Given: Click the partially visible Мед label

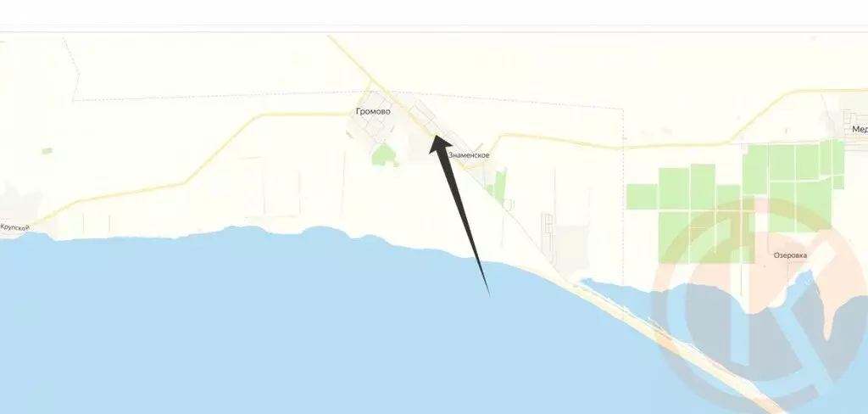Looking at the screenshot, I should [860, 129].
